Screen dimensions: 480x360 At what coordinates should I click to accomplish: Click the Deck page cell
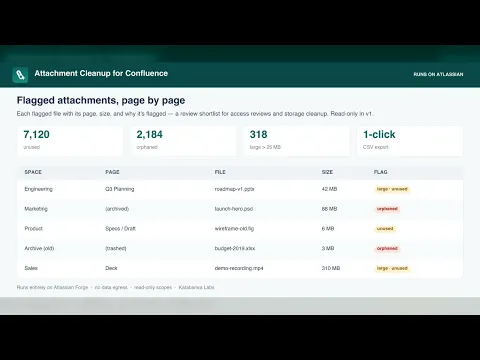tap(111, 268)
